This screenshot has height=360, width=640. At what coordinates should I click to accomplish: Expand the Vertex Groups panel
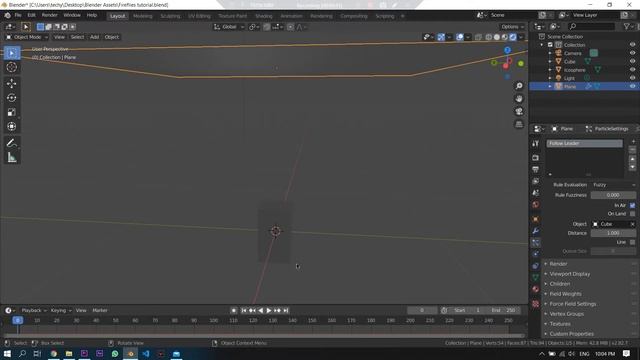click(567, 314)
